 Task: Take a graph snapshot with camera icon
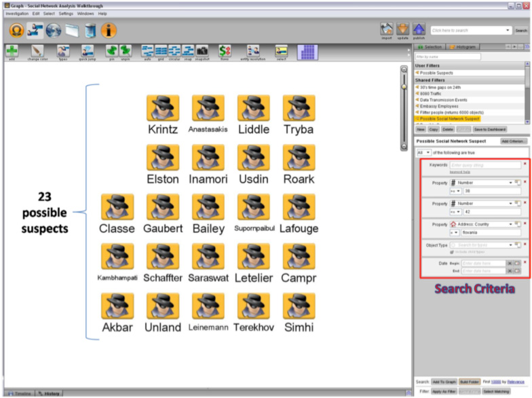(202, 51)
